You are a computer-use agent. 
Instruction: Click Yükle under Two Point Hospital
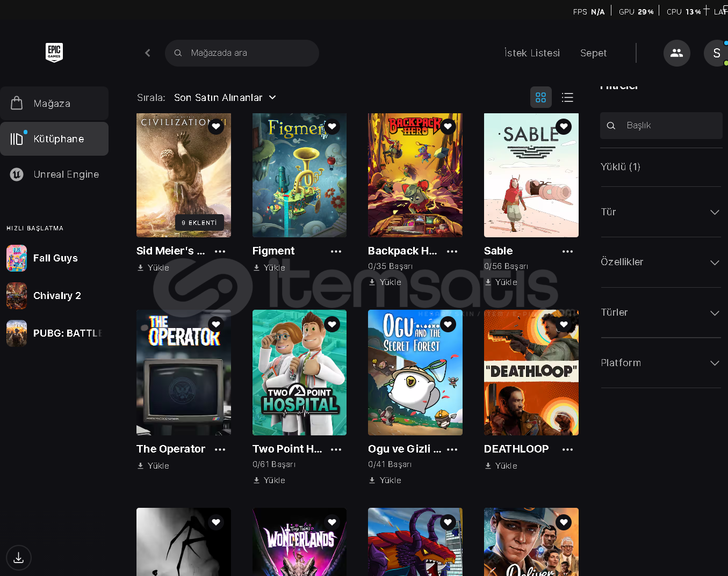pos(269,480)
